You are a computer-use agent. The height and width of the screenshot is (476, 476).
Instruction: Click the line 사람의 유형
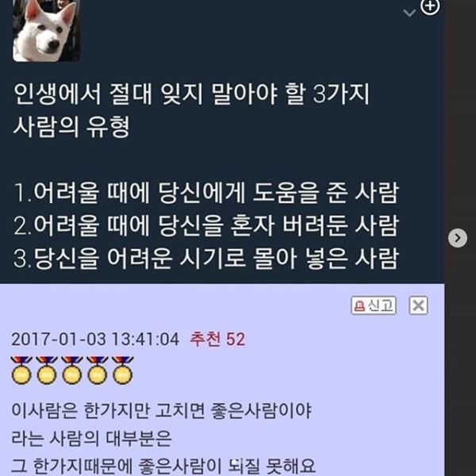tap(71, 127)
